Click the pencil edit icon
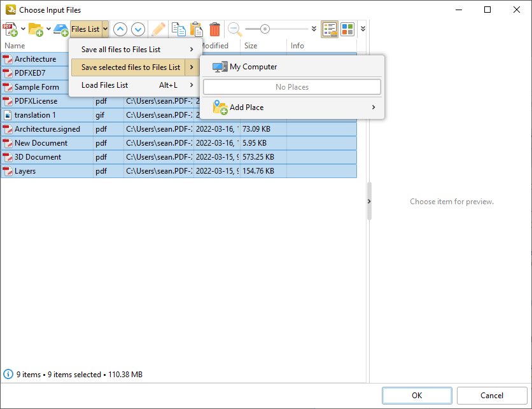Screen dimensions: 532x409 [158, 29]
